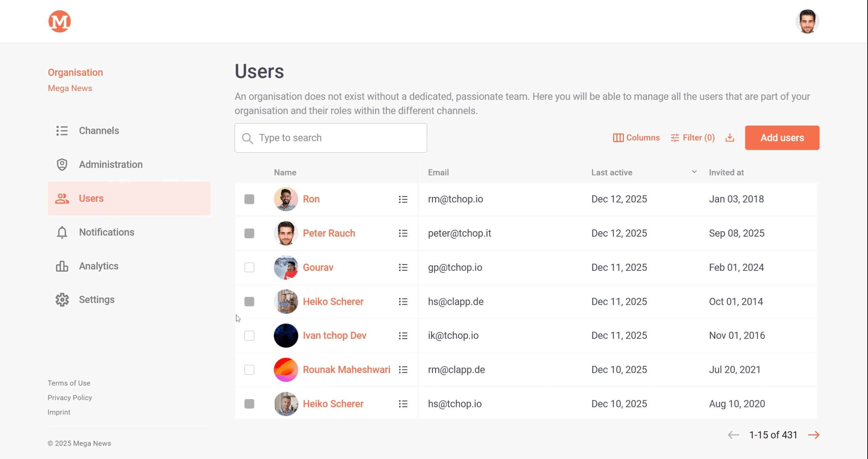Open the Privacy Policy link
The height and width of the screenshot is (459, 868).
70,398
